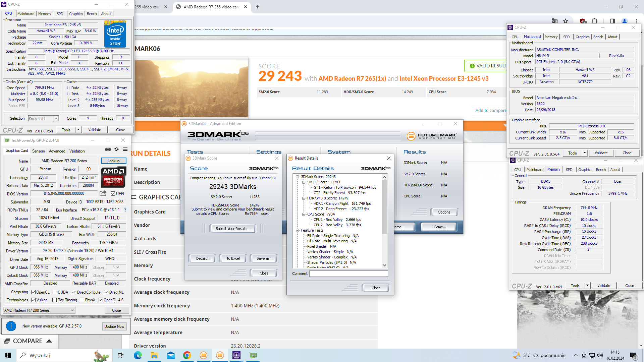Click the BIOS export share icon
Screen dimensions: 644x362
coord(103,193)
